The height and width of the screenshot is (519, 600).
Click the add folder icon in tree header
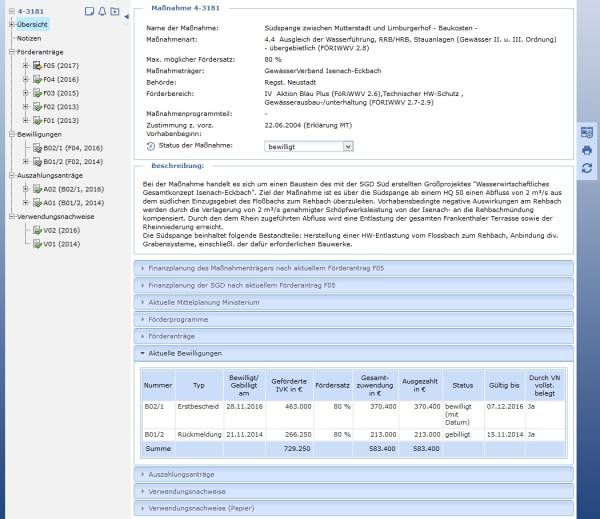[115, 11]
